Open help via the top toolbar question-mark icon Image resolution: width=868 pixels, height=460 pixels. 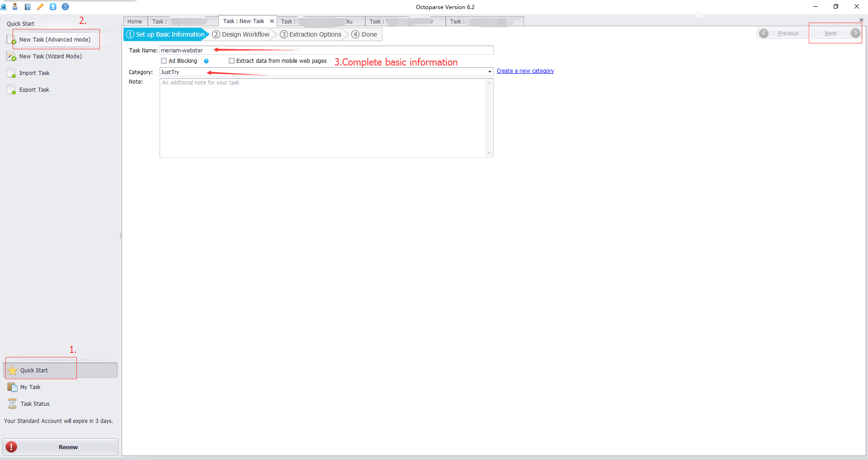[66, 7]
